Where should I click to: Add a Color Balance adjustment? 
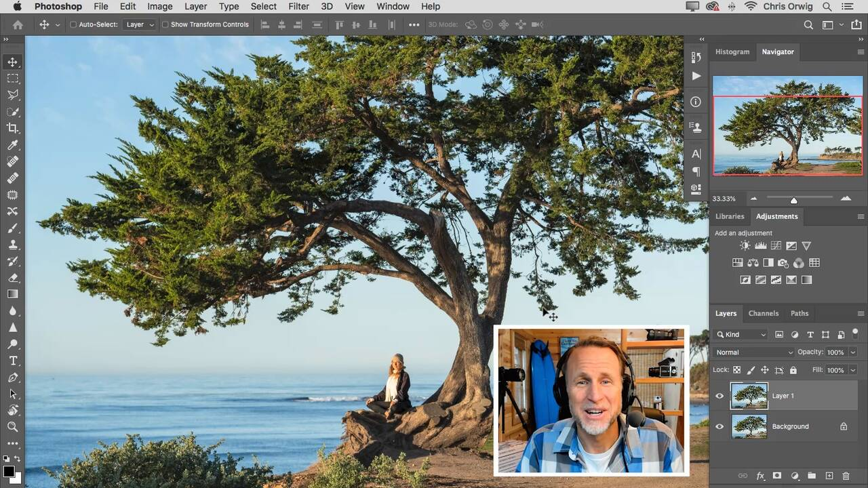click(753, 263)
